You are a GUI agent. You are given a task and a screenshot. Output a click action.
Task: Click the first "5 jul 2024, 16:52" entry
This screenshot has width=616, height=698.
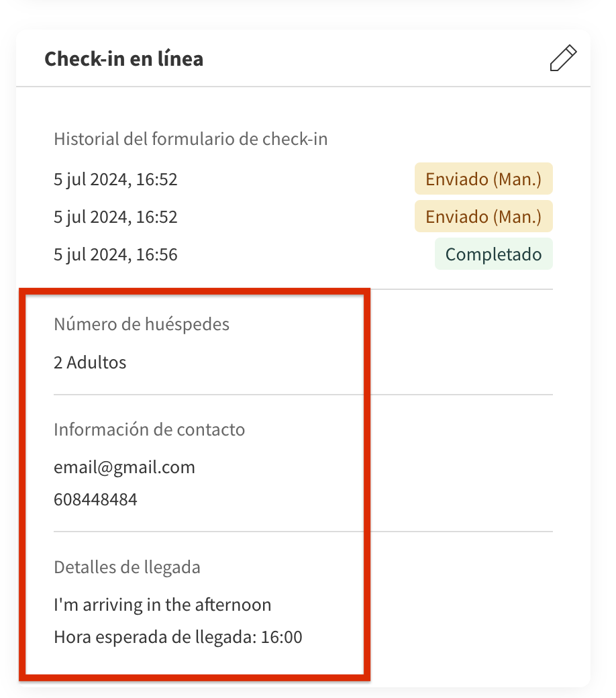click(x=115, y=179)
